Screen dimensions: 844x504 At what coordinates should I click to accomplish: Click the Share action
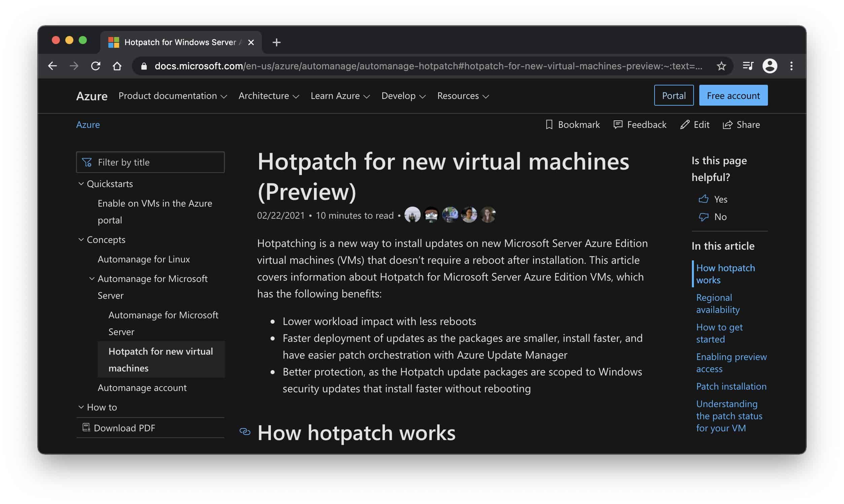tap(741, 124)
